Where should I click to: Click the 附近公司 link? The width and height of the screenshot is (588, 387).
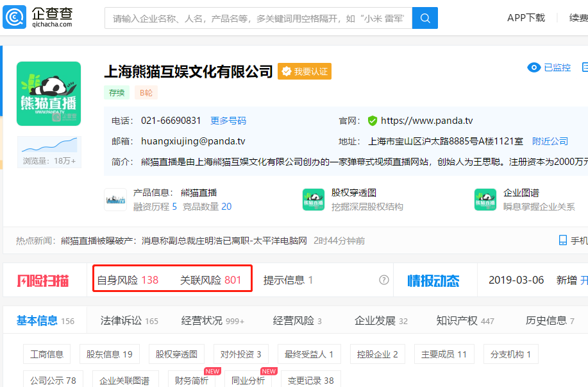click(550, 141)
